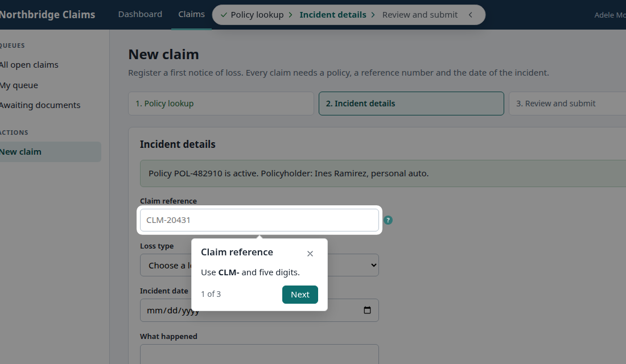Select Incident details in the breadcrumb
The height and width of the screenshot is (364, 626).
tap(333, 15)
